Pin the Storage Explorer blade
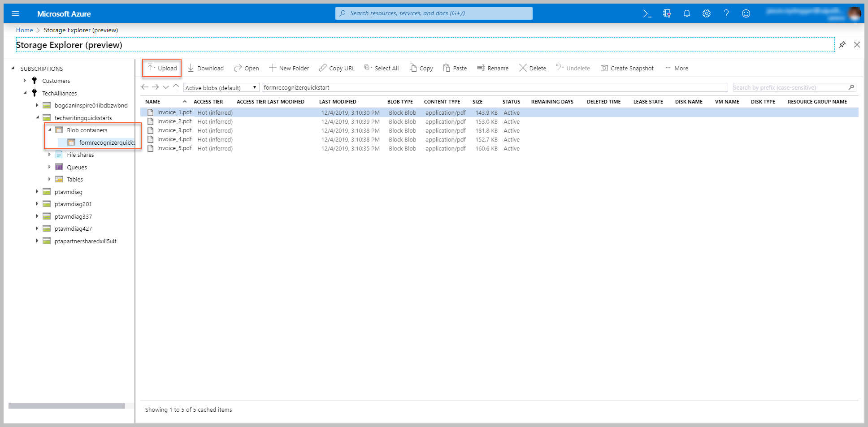Viewport: 868px width, 427px height. (x=842, y=45)
